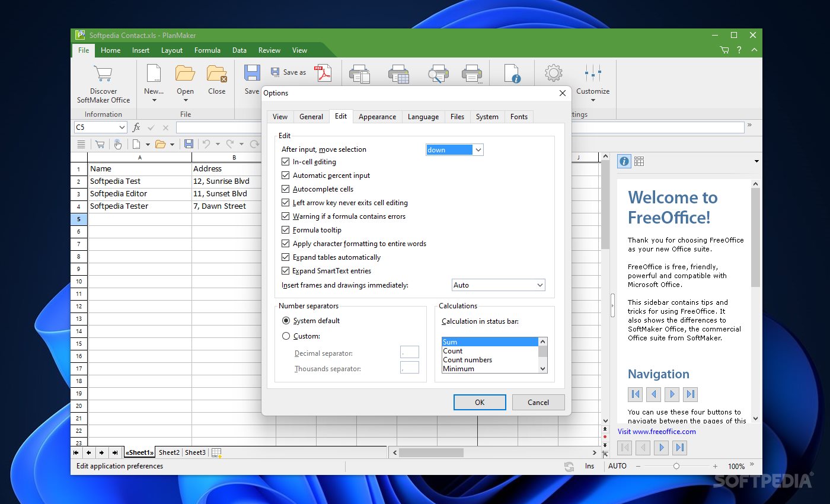Toggle Automatic percent input checkbox
This screenshot has height=504, width=830.
click(286, 176)
